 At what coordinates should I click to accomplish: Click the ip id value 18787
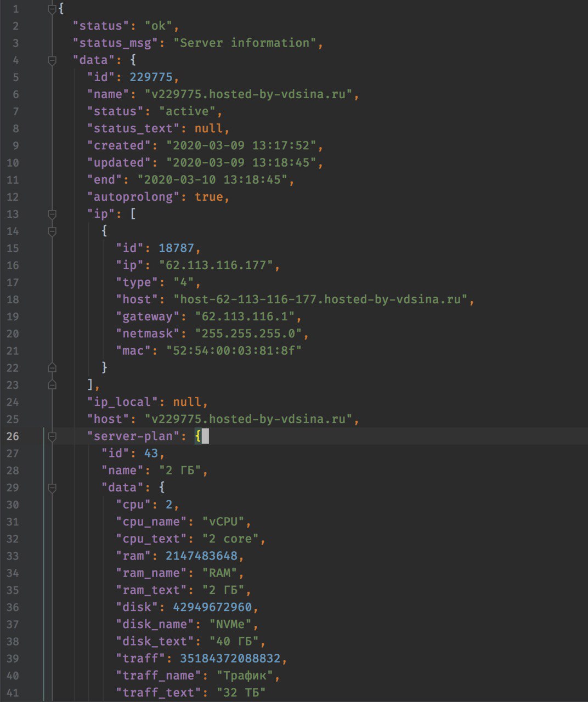(176, 248)
